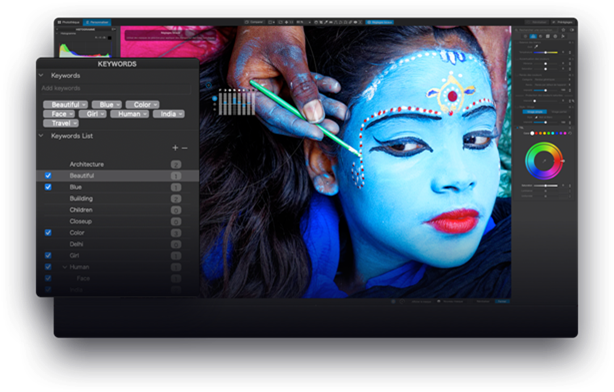Viewport: 614px width, 392px height.
Task: Select the Delhi keyword row
Action: (117, 244)
